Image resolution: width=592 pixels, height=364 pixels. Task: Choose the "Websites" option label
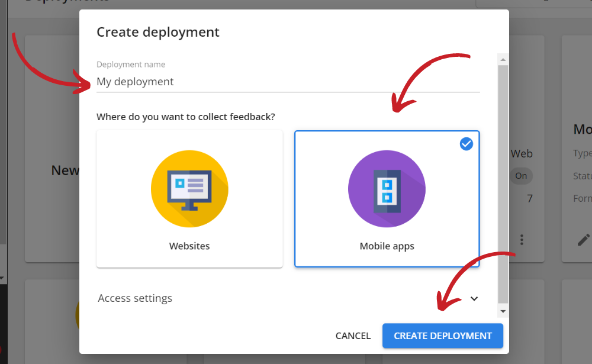point(189,246)
